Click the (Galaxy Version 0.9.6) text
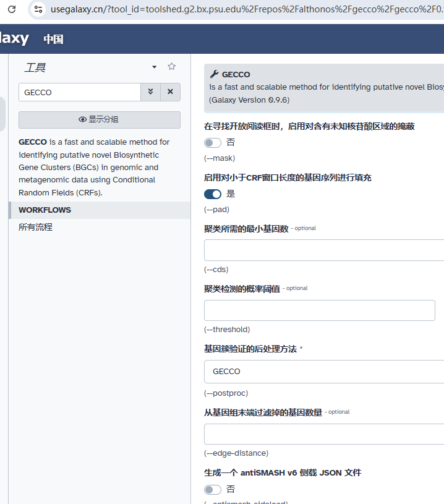This screenshot has width=444, height=504. (x=249, y=100)
